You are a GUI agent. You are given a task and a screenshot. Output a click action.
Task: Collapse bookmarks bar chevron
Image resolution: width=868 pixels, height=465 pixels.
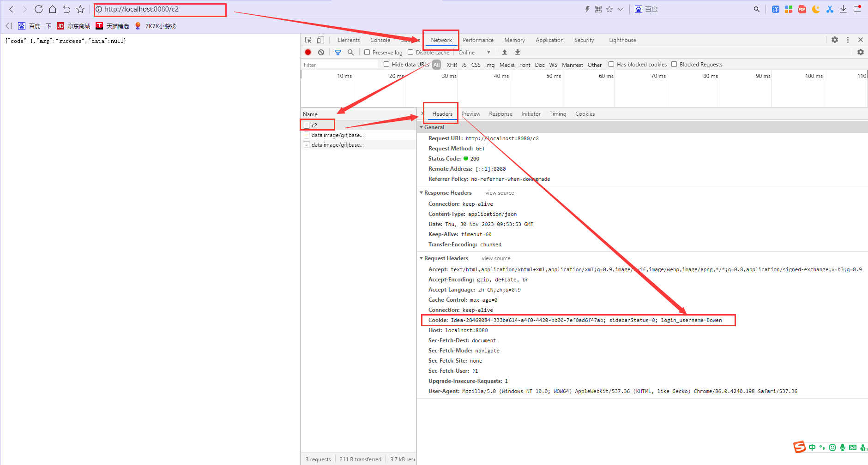pos(8,26)
